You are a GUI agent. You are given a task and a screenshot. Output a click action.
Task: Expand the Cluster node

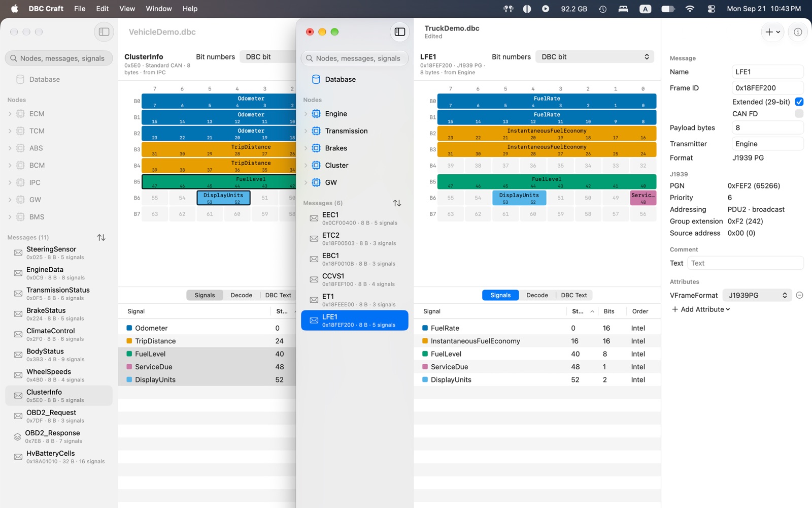click(x=306, y=166)
